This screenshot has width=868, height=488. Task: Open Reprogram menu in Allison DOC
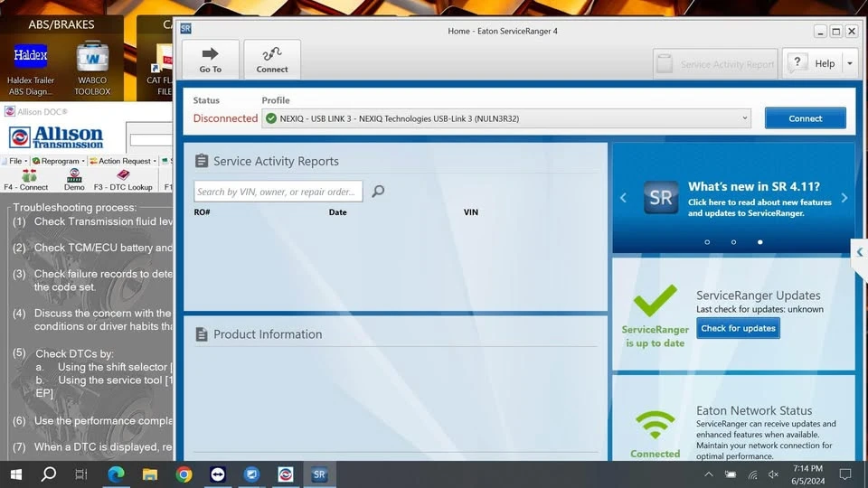pyautogui.click(x=58, y=161)
